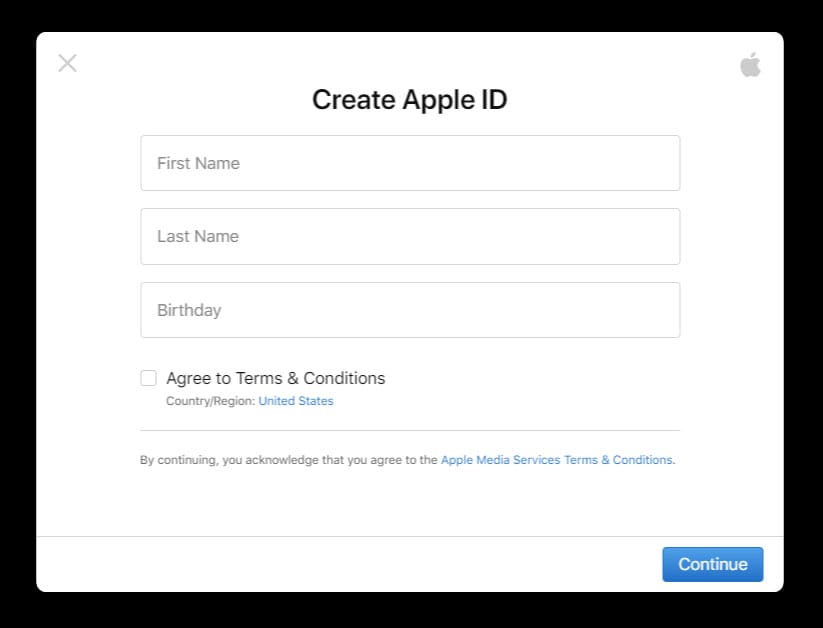Place cursor in the First Name box
Image resolution: width=823 pixels, height=628 pixels.
[x=409, y=163]
